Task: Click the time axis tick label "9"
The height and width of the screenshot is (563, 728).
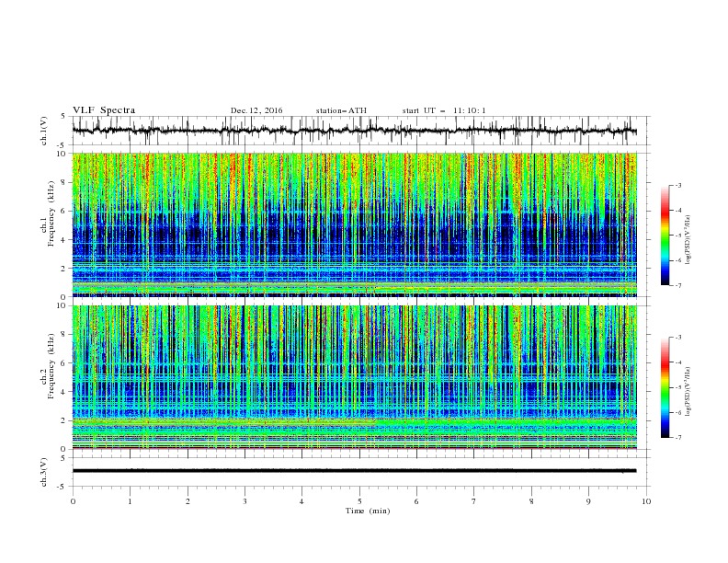Action: (x=588, y=501)
